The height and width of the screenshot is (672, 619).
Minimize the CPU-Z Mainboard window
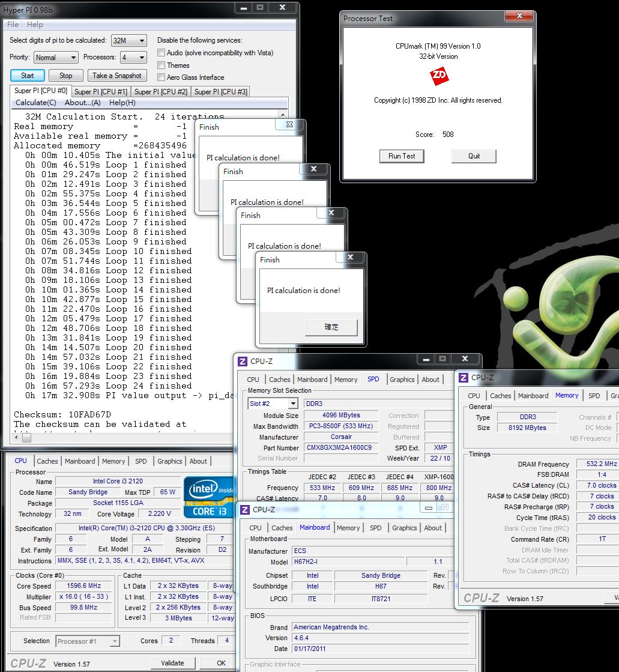tap(429, 508)
